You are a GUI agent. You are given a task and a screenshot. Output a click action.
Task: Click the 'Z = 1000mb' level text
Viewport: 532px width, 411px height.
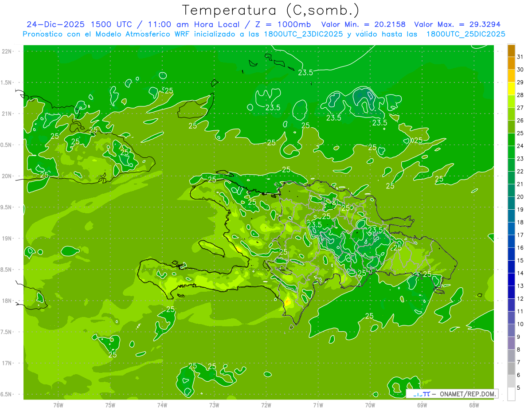click(283, 24)
